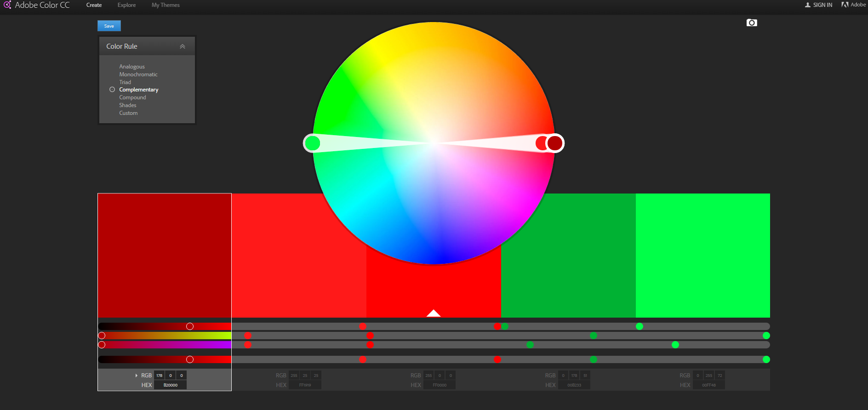This screenshot has width=868, height=410.
Task: Click the green value field of the B20000 swatch
Action: click(171, 376)
